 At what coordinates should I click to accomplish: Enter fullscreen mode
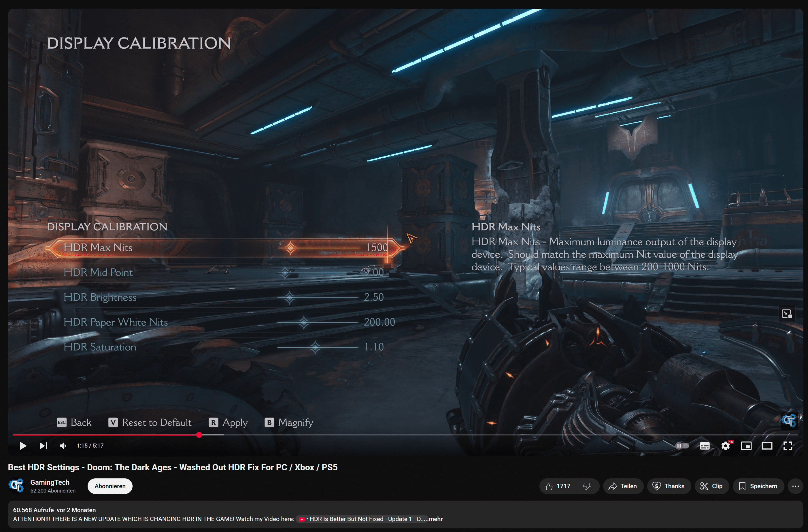point(788,446)
